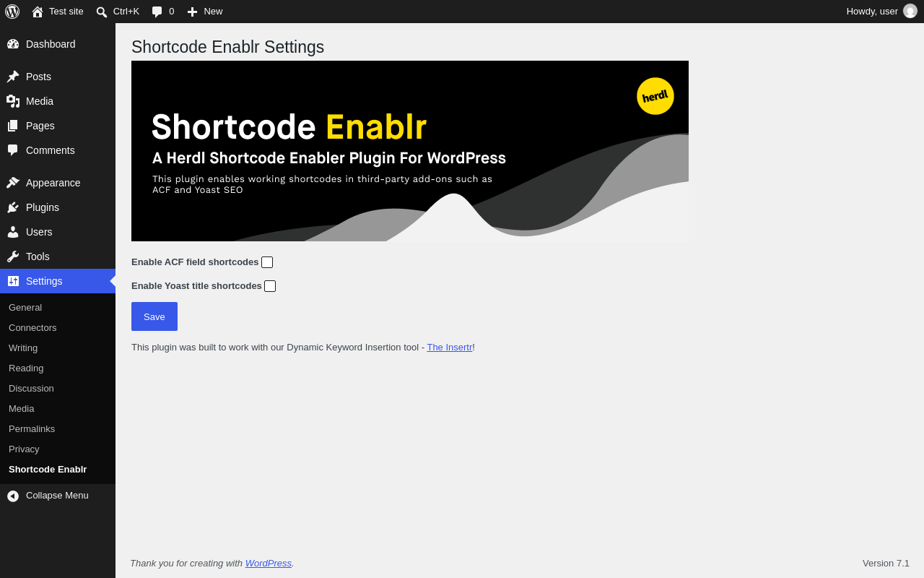Open the Settings menu label

(44, 281)
